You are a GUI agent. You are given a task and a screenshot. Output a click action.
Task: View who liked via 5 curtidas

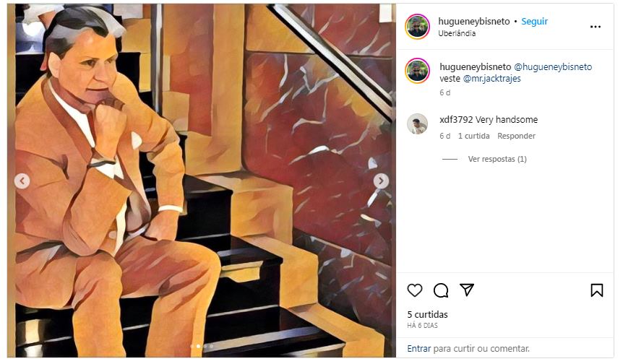pyautogui.click(x=427, y=315)
